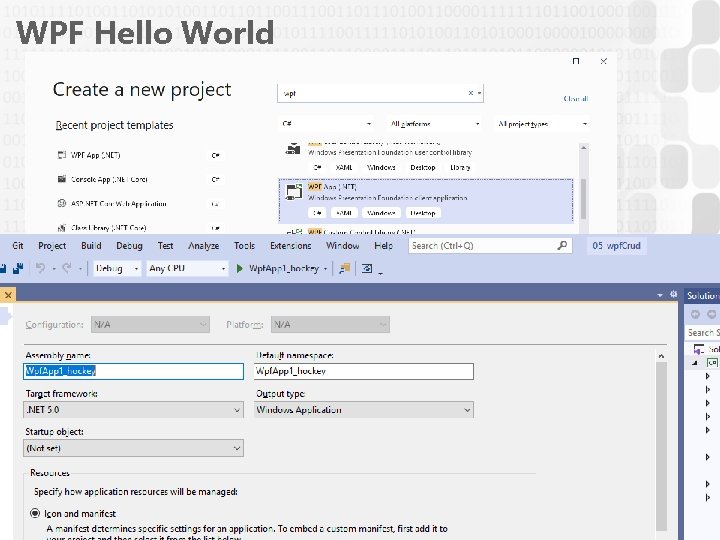The image size is (720, 540).
Task: Click the Save icon in toolbar
Action: coord(2,269)
